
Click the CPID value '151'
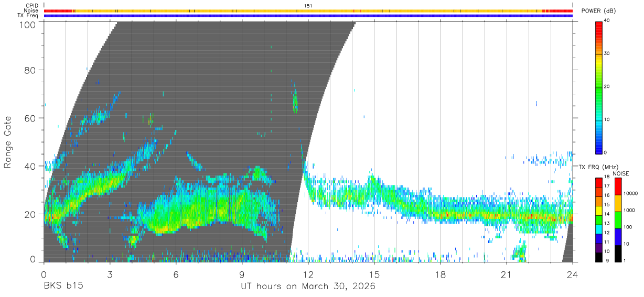coord(308,6)
